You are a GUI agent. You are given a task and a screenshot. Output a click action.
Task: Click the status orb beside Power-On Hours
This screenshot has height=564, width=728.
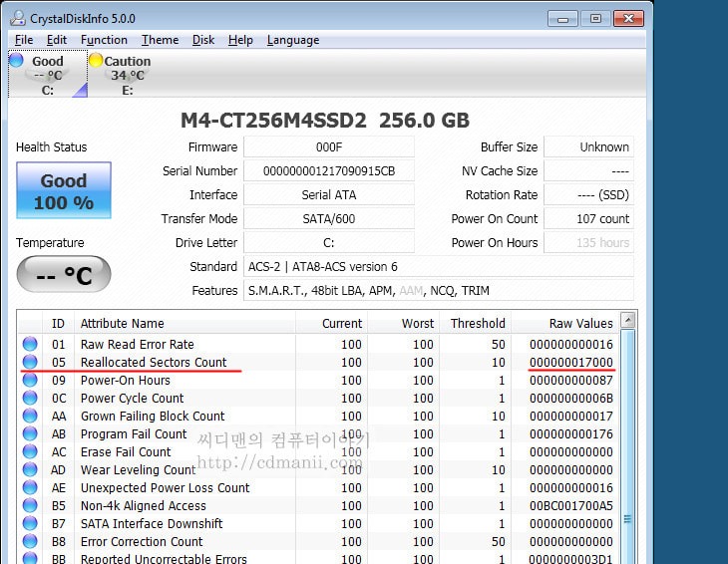[30, 381]
